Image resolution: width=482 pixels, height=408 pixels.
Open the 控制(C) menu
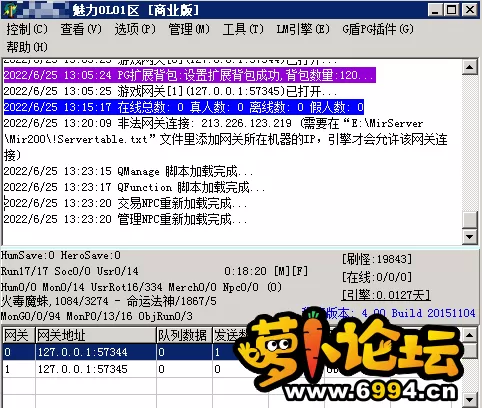click(27, 29)
